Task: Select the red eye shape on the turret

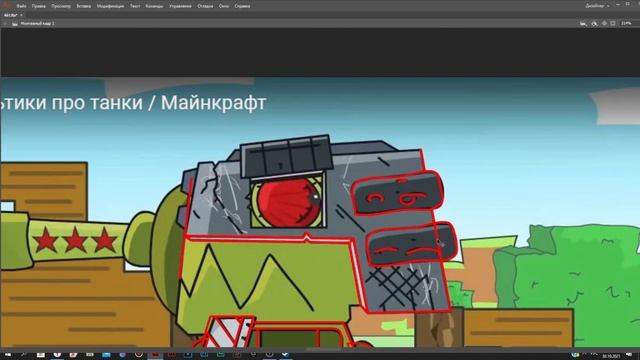Action: tap(290, 202)
